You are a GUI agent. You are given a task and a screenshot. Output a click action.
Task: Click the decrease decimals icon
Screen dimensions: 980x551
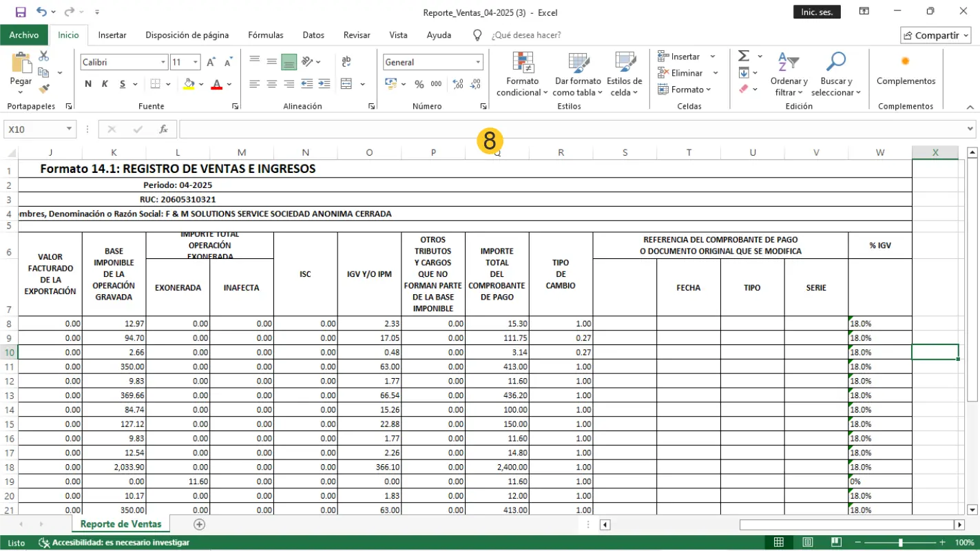pos(475,84)
